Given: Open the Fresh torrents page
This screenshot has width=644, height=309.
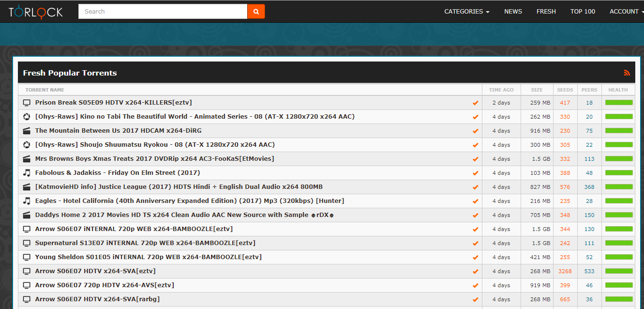Looking at the screenshot, I should (546, 12).
